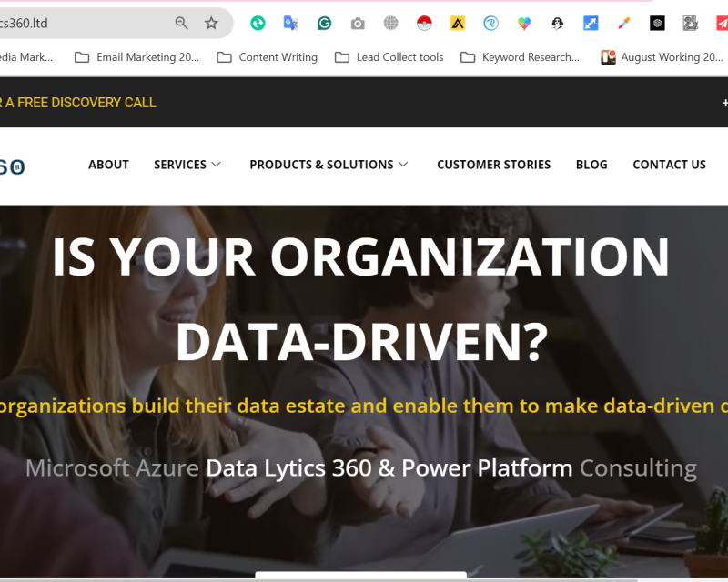Image resolution: width=728 pixels, height=582 pixels.
Task: Open Keyword Research bookmarks folder
Action: click(520, 57)
